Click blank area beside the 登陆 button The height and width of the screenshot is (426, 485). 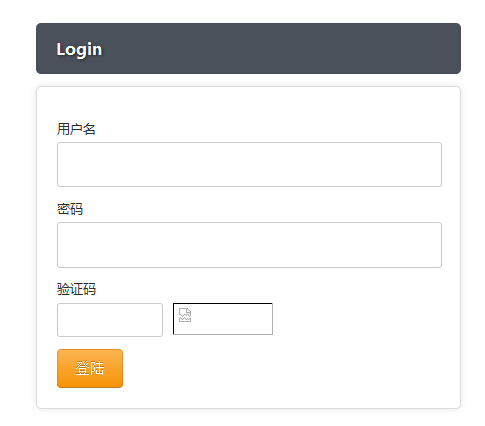[283, 368]
